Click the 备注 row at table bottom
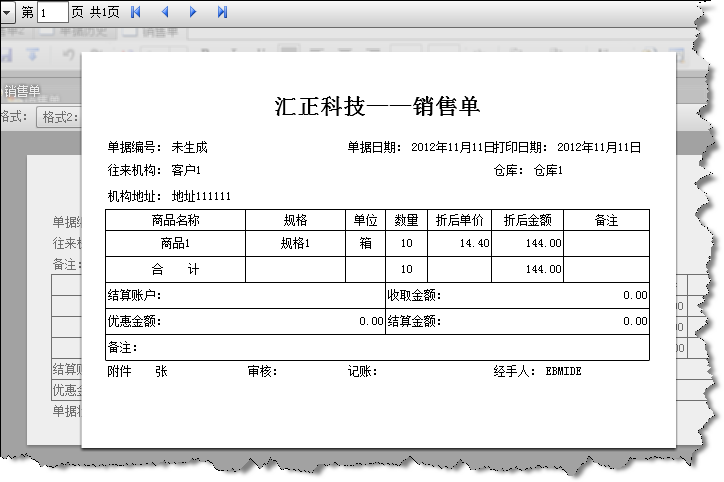 [377, 348]
